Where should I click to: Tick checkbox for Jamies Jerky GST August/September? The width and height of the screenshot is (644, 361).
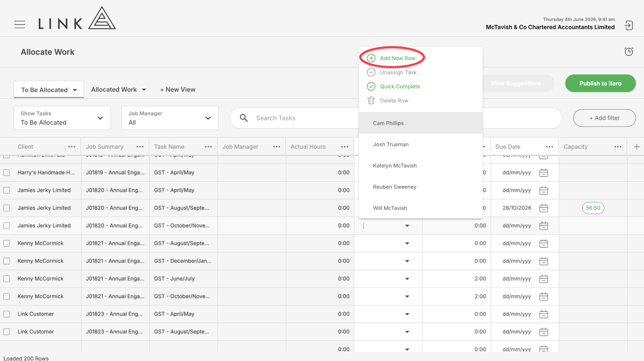point(7,208)
